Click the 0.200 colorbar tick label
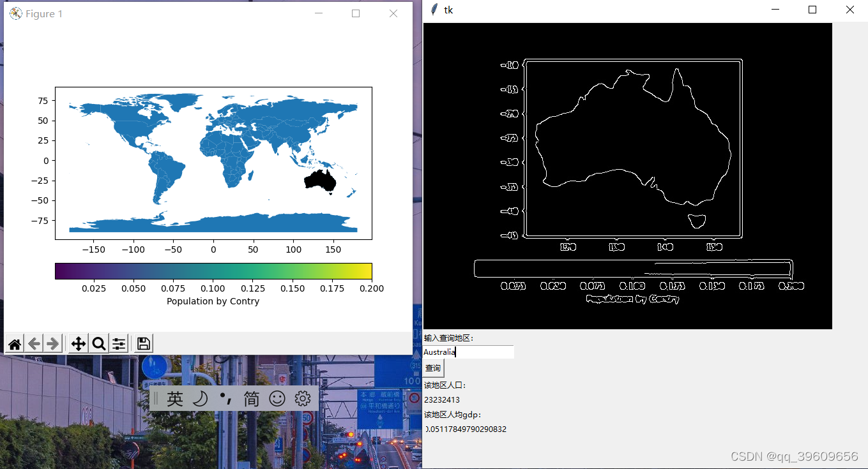 pos(372,288)
